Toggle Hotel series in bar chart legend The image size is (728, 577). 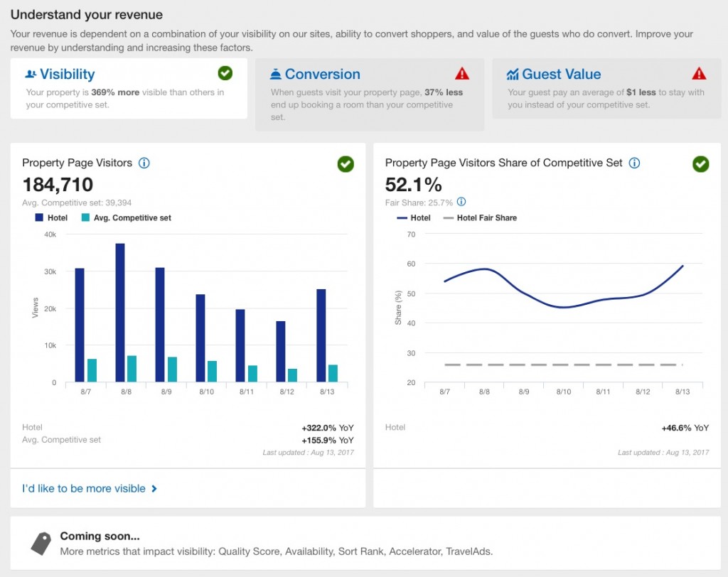50,217
